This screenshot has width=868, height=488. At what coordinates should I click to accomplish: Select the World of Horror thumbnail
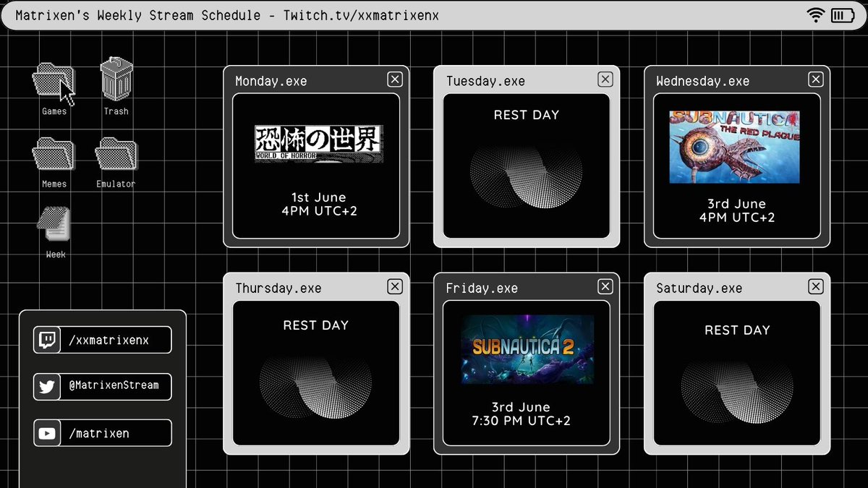point(318,144)
